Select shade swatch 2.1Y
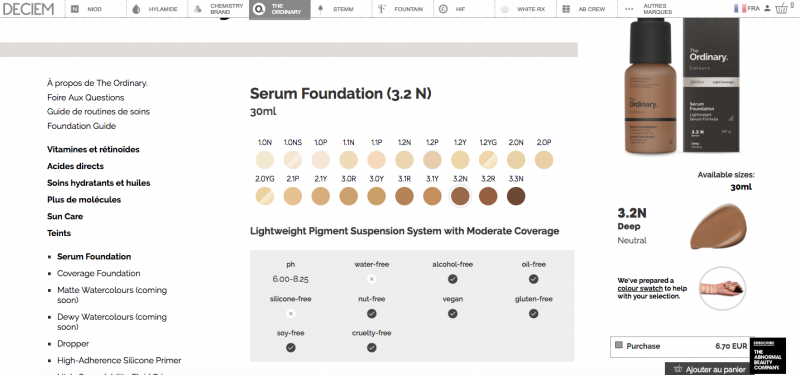This screenshot has width=800, height=375. click(x=320, y=196)
